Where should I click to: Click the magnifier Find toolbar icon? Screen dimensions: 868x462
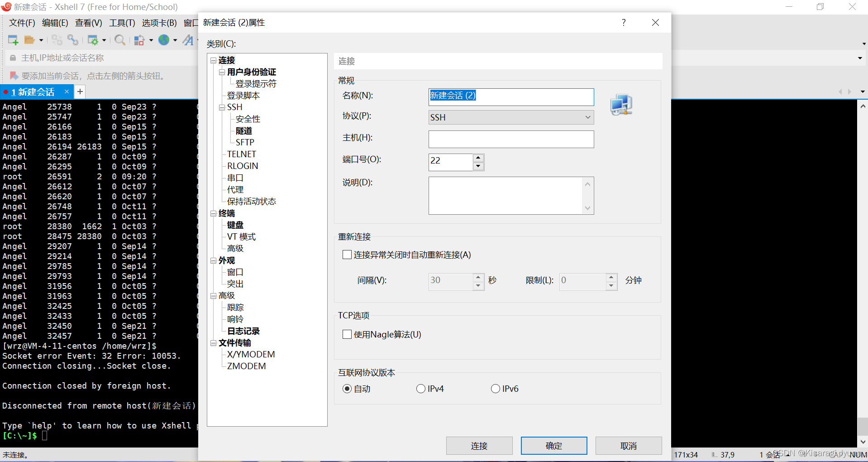click(120, 40)
